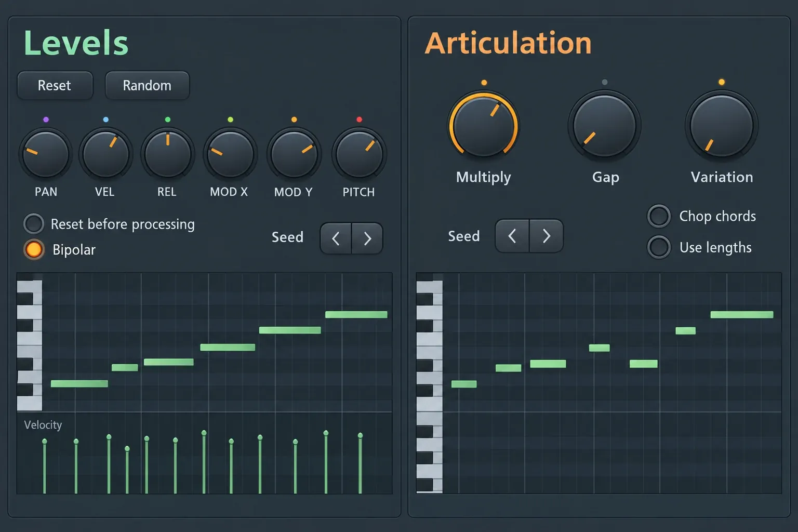798x532 pixels.
Task: Select previous seed in Levels panel
Action: pos(336,238)
